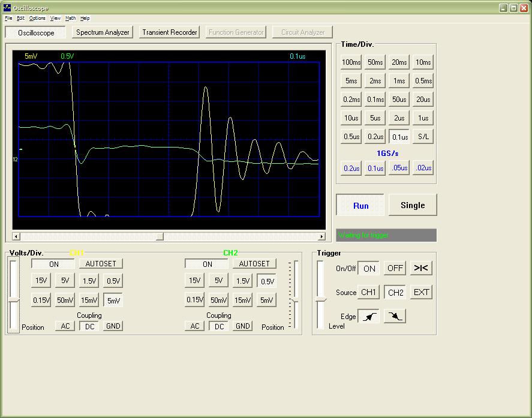Open the Options menu

point(37,19)
